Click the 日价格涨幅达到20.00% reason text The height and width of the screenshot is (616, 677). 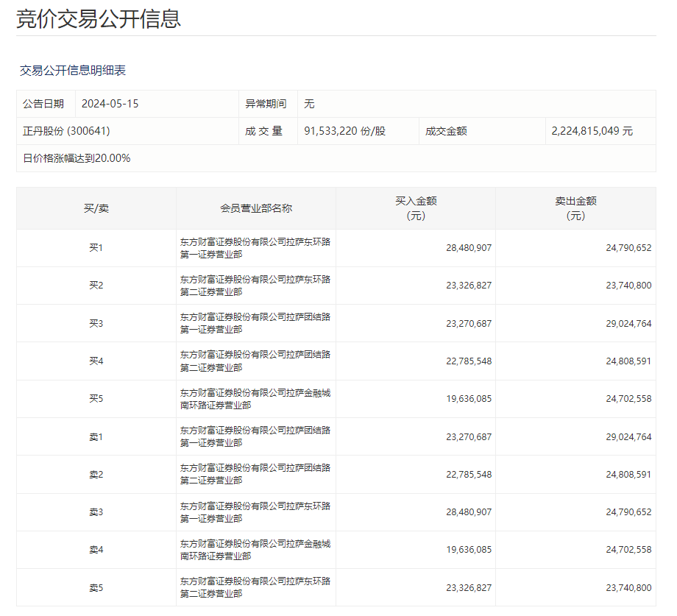pos(77,158)
